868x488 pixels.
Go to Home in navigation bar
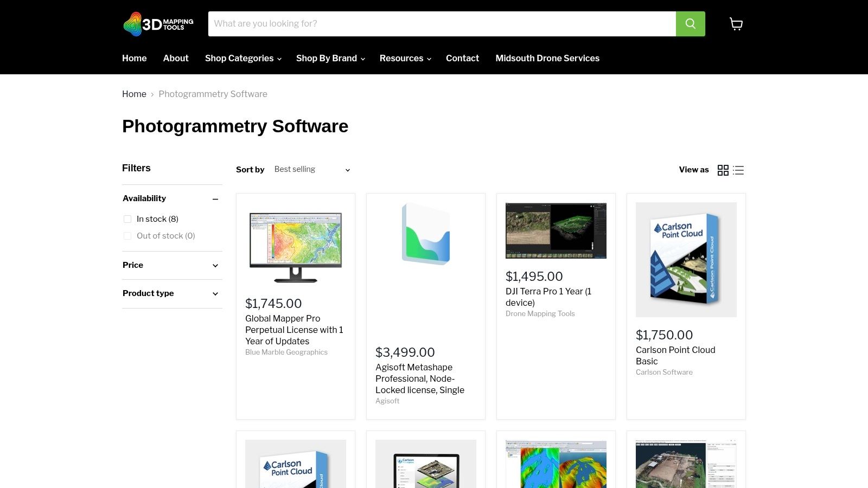coord(135,58)
